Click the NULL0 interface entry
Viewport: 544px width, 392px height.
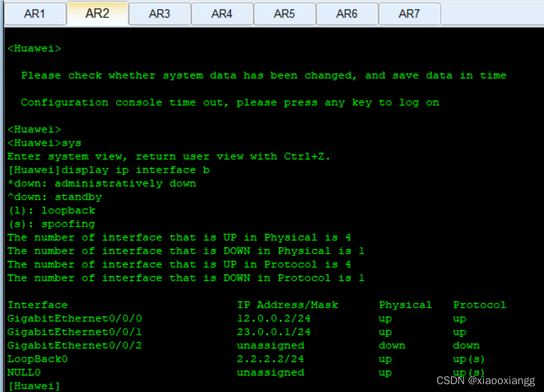tap(24, 372)
